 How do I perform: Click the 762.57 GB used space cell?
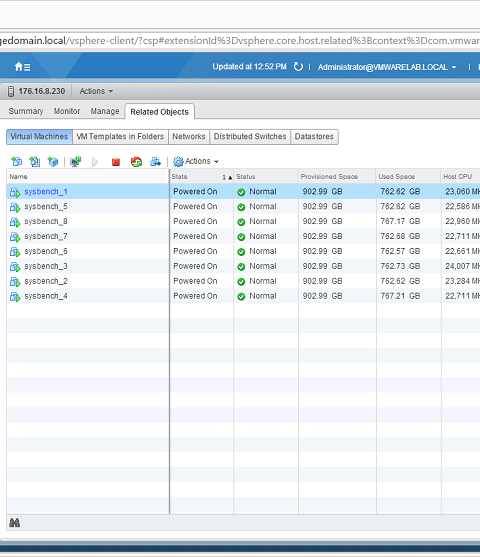point(400,252)
